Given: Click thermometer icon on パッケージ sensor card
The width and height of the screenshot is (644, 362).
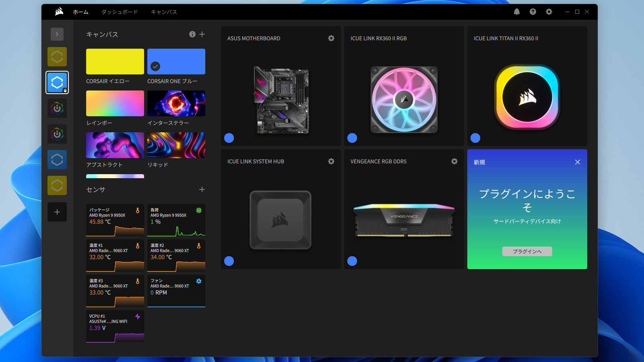Looking at the screenshot, I should click(138, 210).
